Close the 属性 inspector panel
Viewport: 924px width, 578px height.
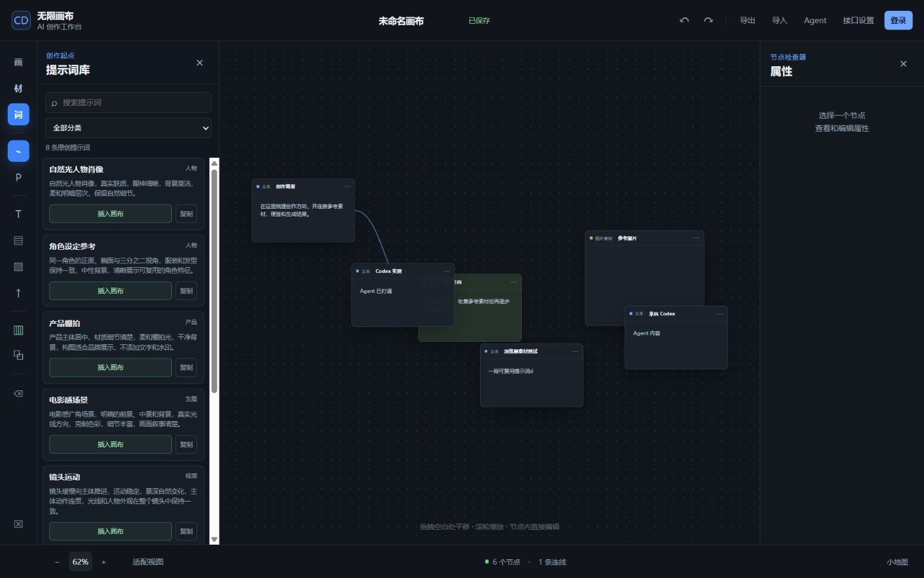pos(903,64)
